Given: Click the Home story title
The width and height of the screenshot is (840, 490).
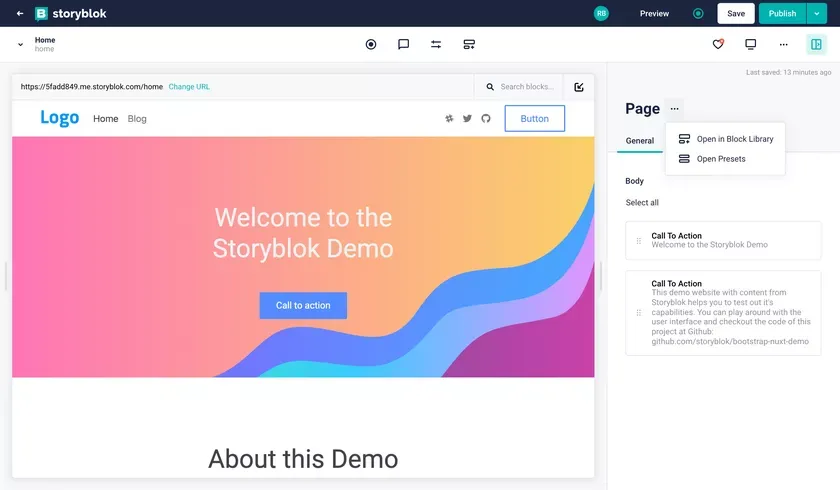Looking at the screenshot, I should tap(45, 40).
